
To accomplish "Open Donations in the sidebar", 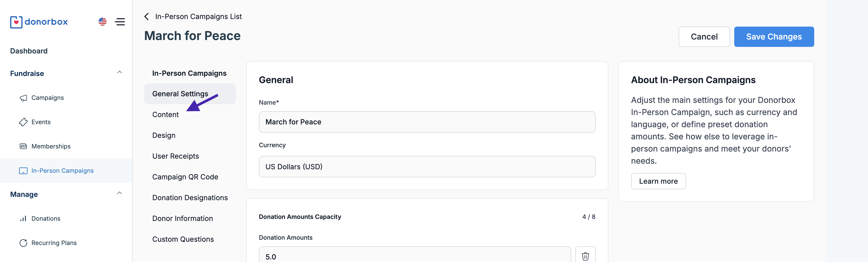I will tap(45, 219).
